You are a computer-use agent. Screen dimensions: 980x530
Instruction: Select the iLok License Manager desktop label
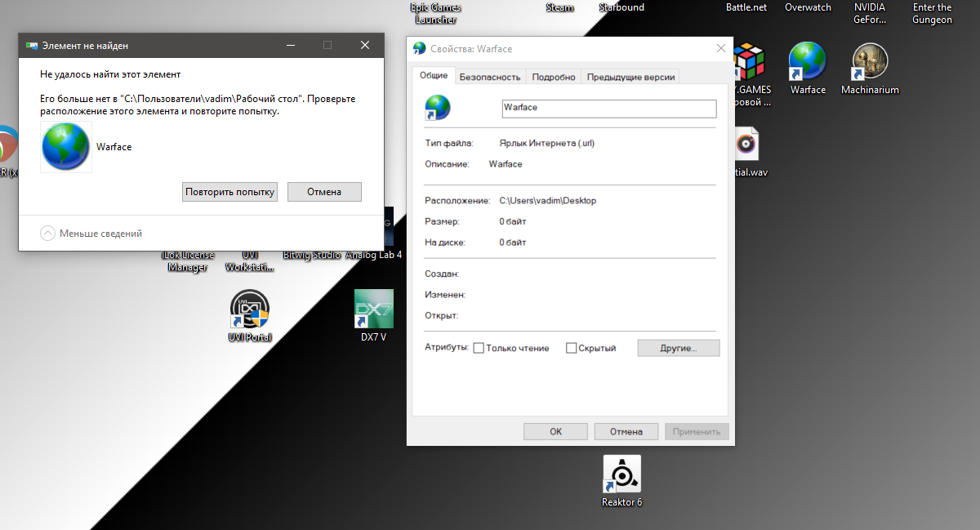point(188,261)
